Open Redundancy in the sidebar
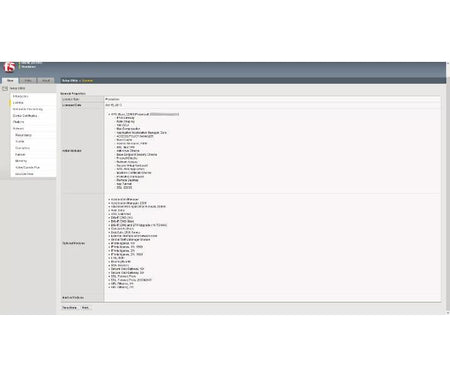Viewport: 450px width, 375px height. point(23,135)
